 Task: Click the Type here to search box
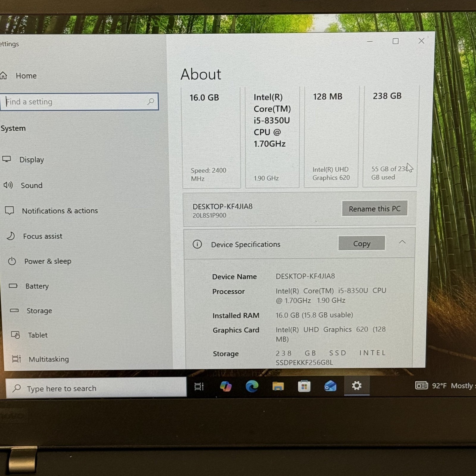coord(96,387)
